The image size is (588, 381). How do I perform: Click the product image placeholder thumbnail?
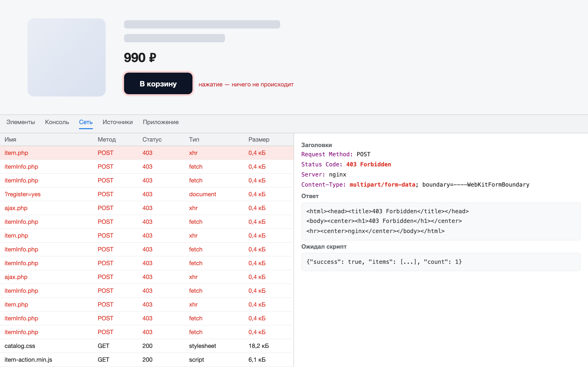pyautogui.click(x=66, y=57)
